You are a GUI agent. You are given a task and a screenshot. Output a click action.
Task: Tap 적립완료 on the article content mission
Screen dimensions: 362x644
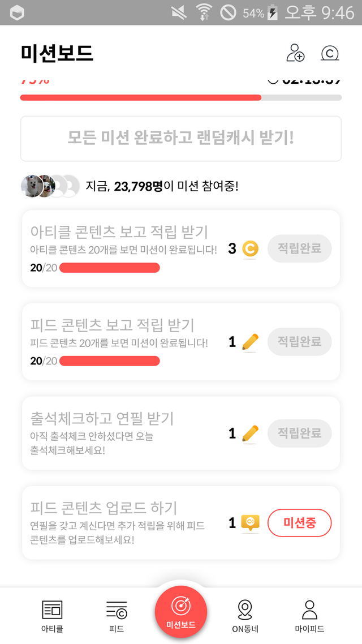click(x=299, y=248)
